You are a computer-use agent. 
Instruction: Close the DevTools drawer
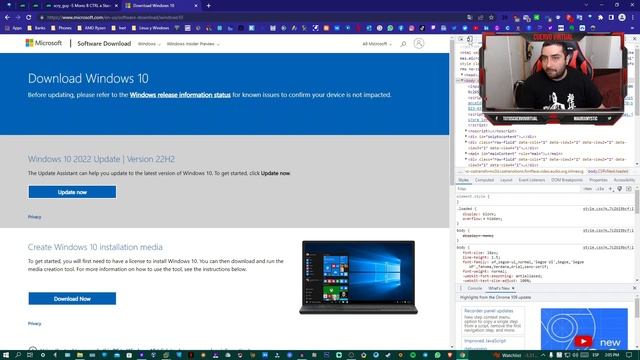[634, 288]
